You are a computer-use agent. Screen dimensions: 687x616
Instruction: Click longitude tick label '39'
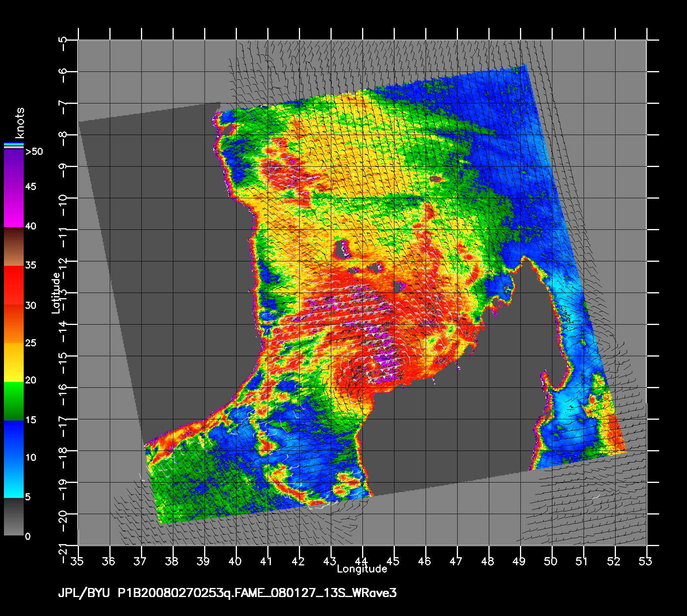(204, 561)
